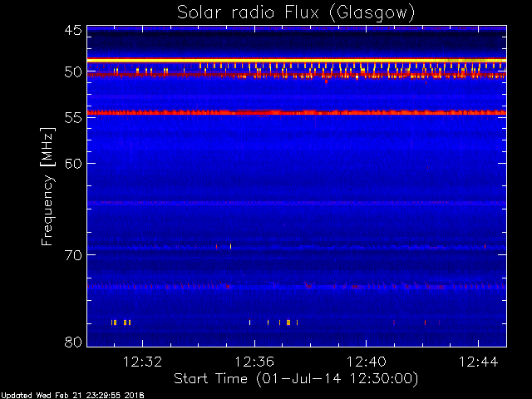Select the 50 frequency axis label
The image size is (532, 399).
coord(73,72)
